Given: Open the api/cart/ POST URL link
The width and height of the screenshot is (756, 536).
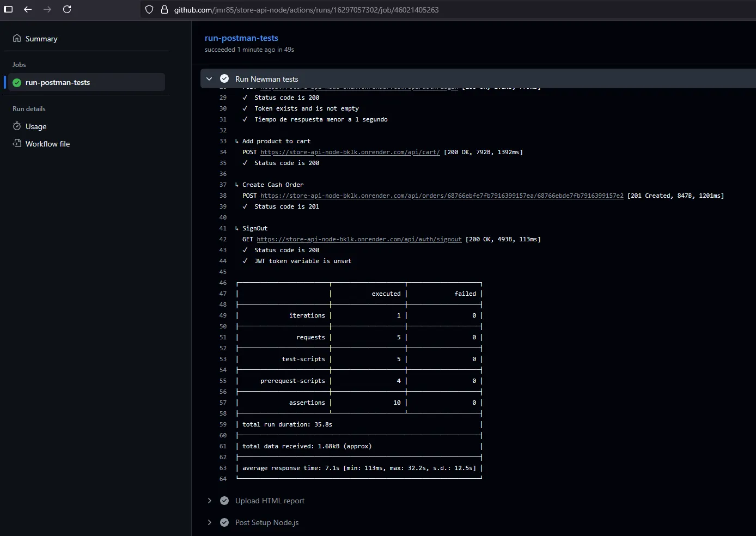Looking at the screenshot, I should coord(350,152).
